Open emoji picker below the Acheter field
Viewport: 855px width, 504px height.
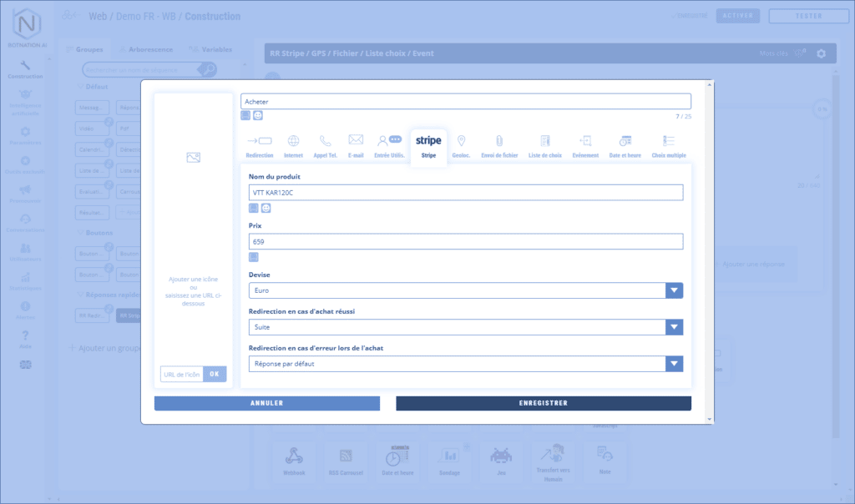click(258, 115)
